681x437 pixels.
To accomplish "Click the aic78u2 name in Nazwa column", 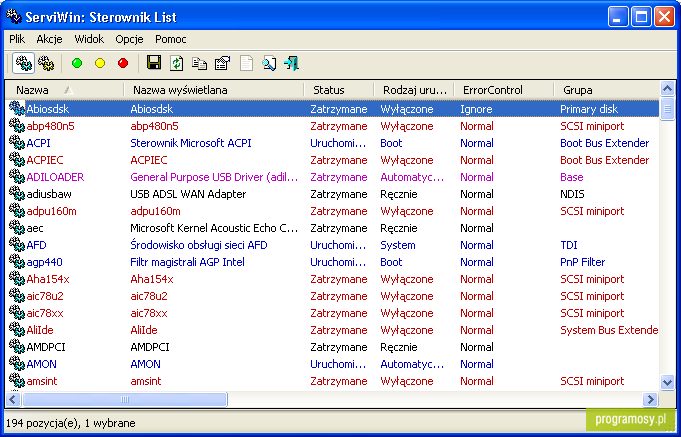I will click(45, 296).
